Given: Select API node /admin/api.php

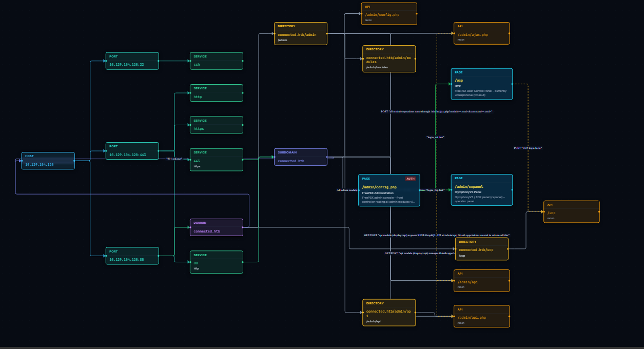Looking at the screenshot, I should [482, 316].
